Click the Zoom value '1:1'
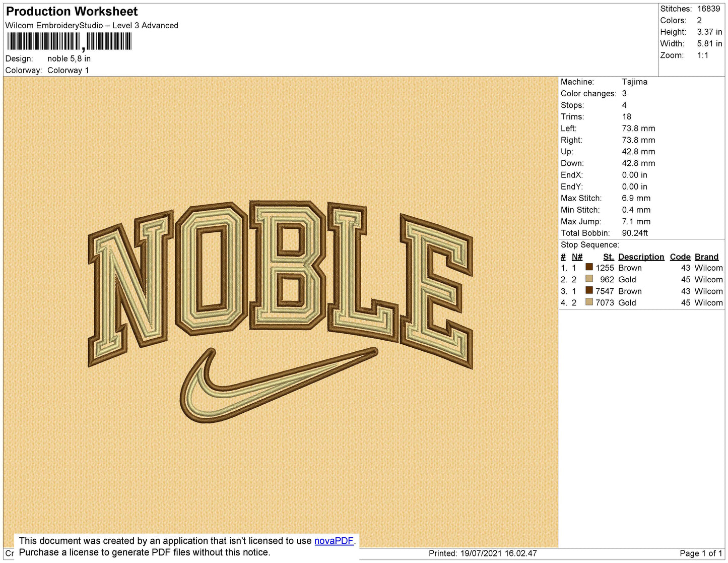Screen dimensions: 728x563 click(703, 55)
